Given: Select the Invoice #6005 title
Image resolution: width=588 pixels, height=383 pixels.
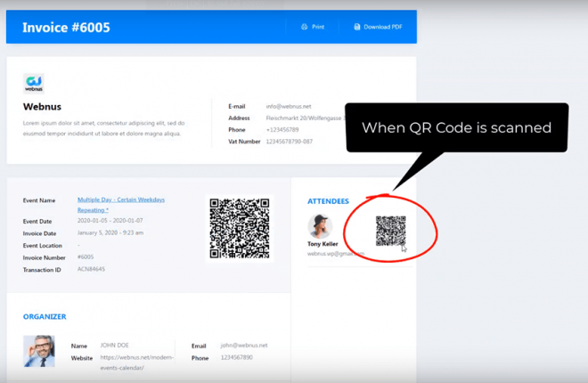Looking at the screenshot, I should pyautogui.click(x=66, y=28).
